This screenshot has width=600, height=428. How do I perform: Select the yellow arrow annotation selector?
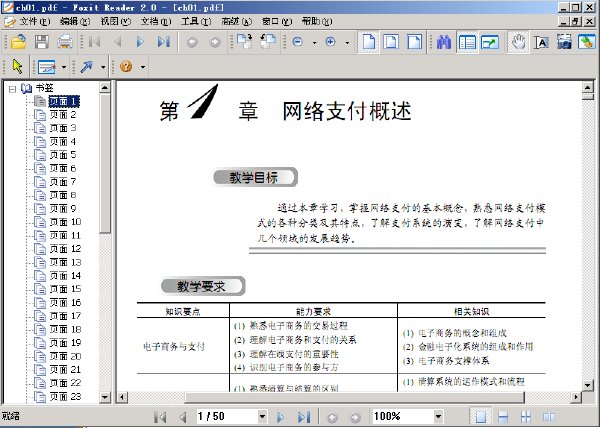point(17,67)
